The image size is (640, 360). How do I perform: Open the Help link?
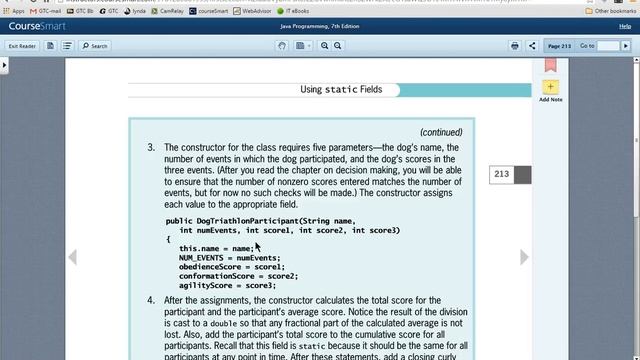pos(624,26)
